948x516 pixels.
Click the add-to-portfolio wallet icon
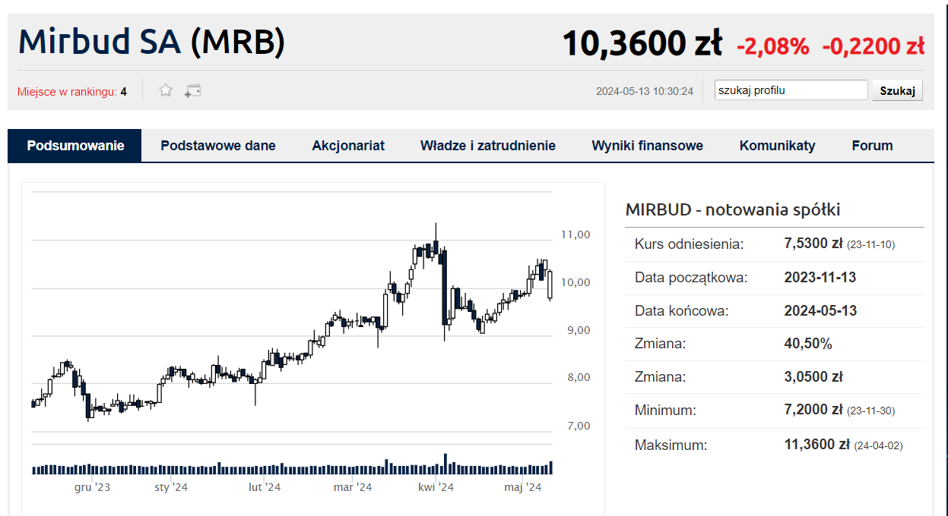pyautogui.click(x=193, y=91)
